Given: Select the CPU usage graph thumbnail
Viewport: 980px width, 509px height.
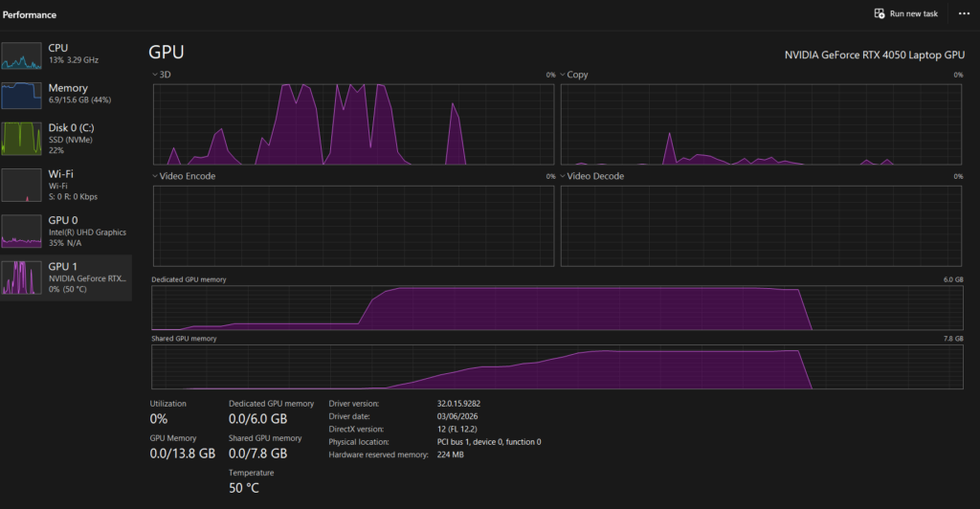Looking at the screenshot, I should click(21, 55).
